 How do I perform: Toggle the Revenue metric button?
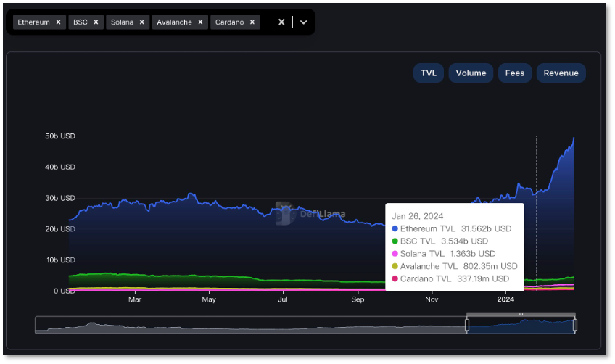tap(561, 73)
